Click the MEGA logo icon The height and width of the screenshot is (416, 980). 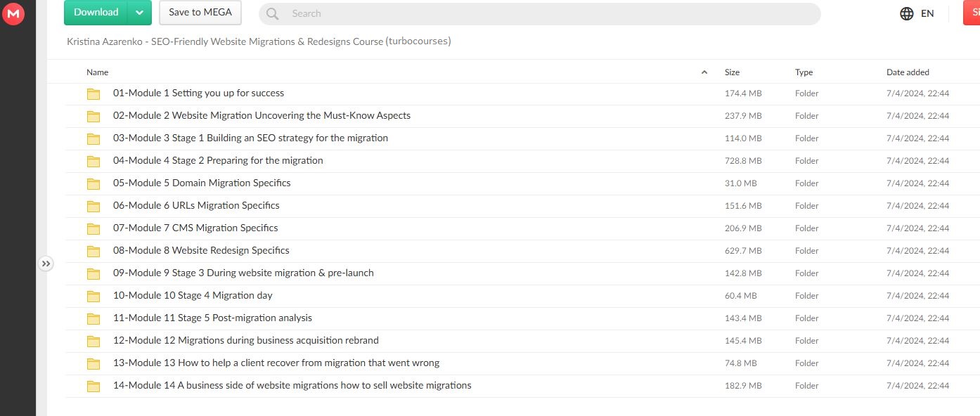[13, 13]
